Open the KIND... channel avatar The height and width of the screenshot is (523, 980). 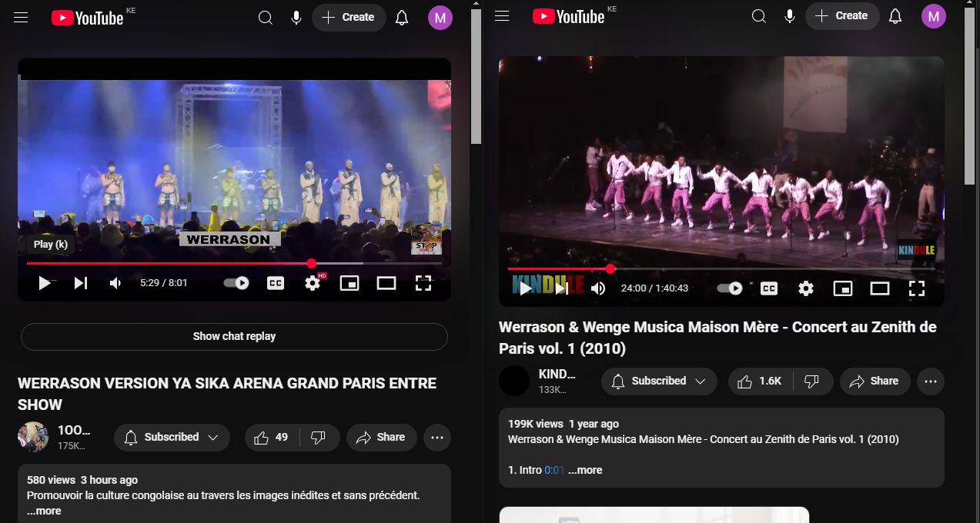(x=514, y=381)
